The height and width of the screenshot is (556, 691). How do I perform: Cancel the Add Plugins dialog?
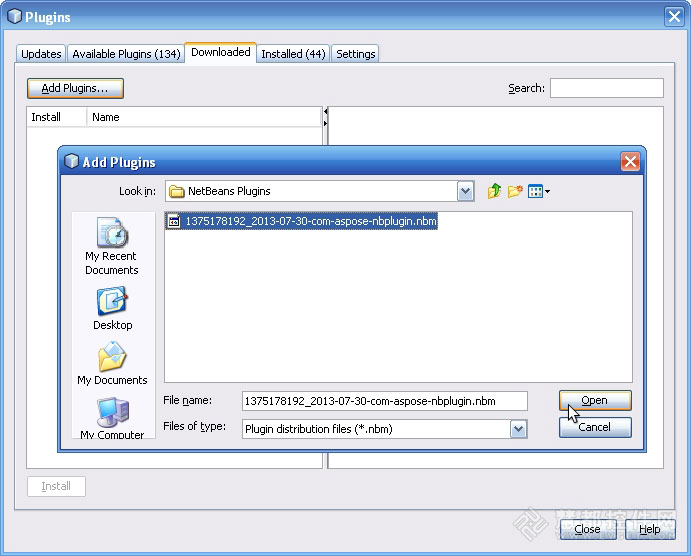595,427
